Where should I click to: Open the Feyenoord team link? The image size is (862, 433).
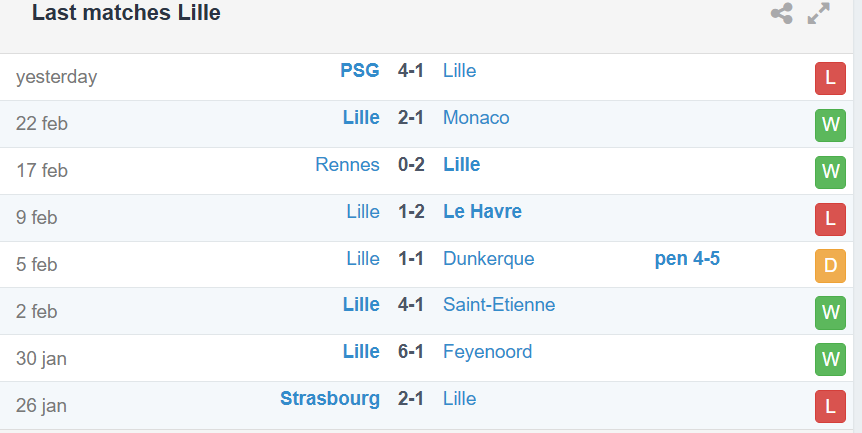pyautogui.click(x=488, y=352)
